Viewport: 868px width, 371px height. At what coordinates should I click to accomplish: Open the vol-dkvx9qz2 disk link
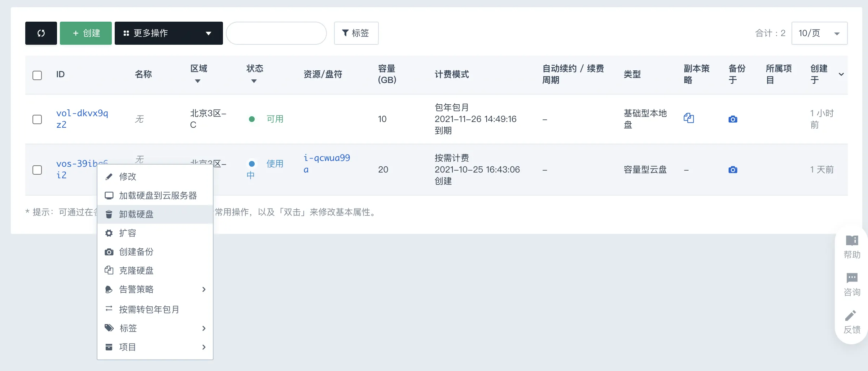pyautogui.click(x=82, y=119)
